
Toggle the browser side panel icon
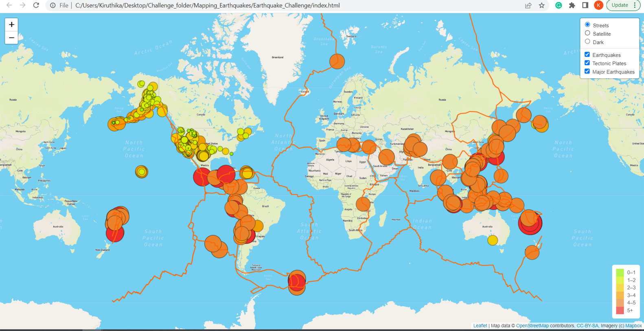585,5
